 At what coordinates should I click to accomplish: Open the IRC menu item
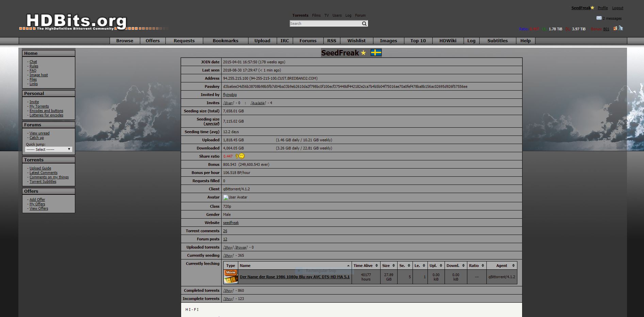click(x=285, y=41)
